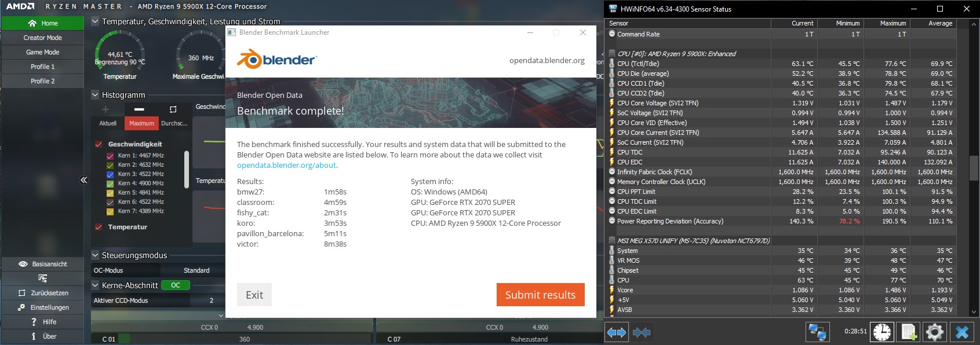The width and height of the screenshot is (980, 345).
Task: Switch histogram to Durchschnitt tab
Action: pyautogui.click(x=174, y=123)
